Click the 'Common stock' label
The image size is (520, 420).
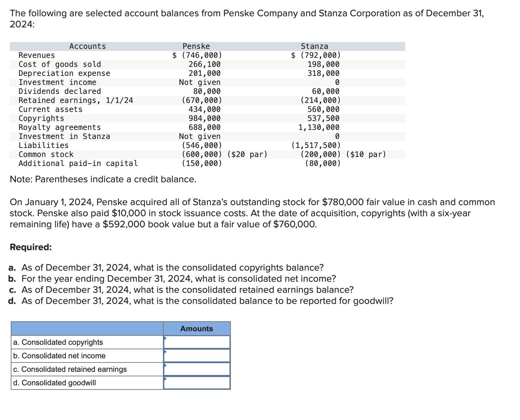tap(46, 154)
